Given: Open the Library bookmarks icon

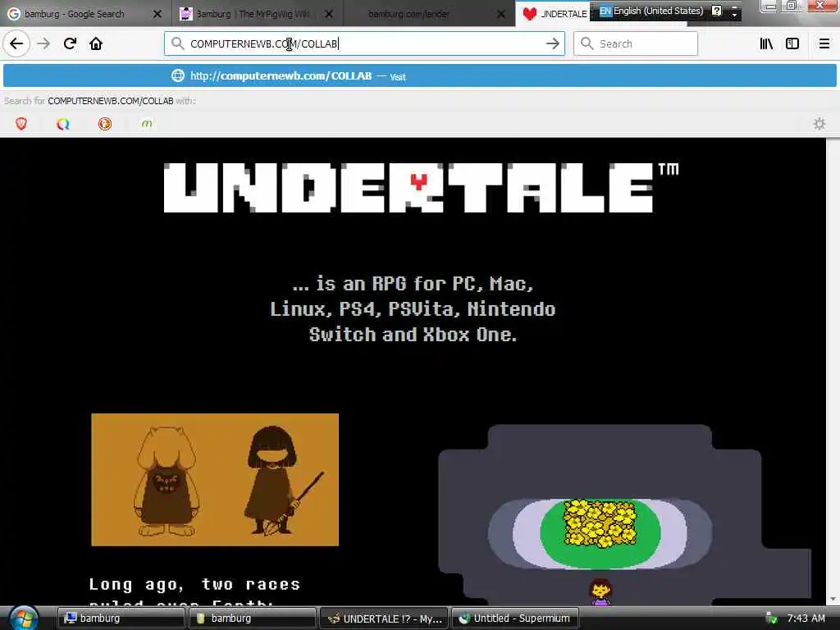Looking at the screenshot, I should coord(766,43).
